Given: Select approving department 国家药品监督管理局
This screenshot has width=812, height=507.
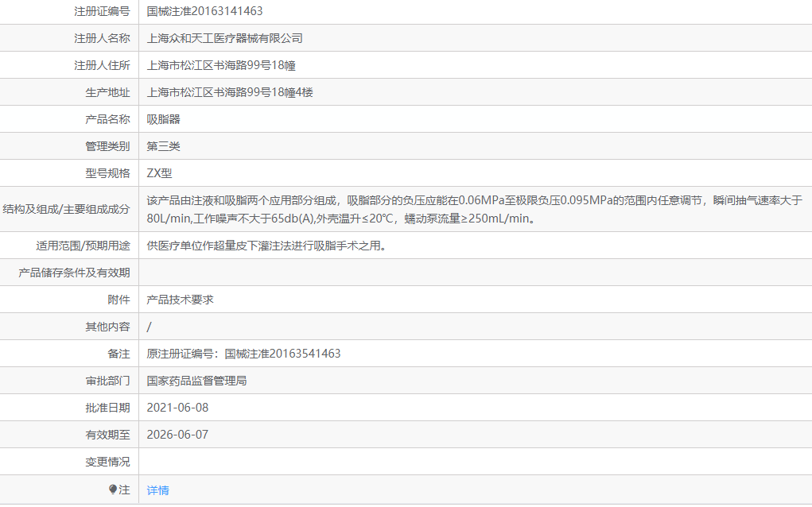Looking at the screenshot, I should coord(196,380).
